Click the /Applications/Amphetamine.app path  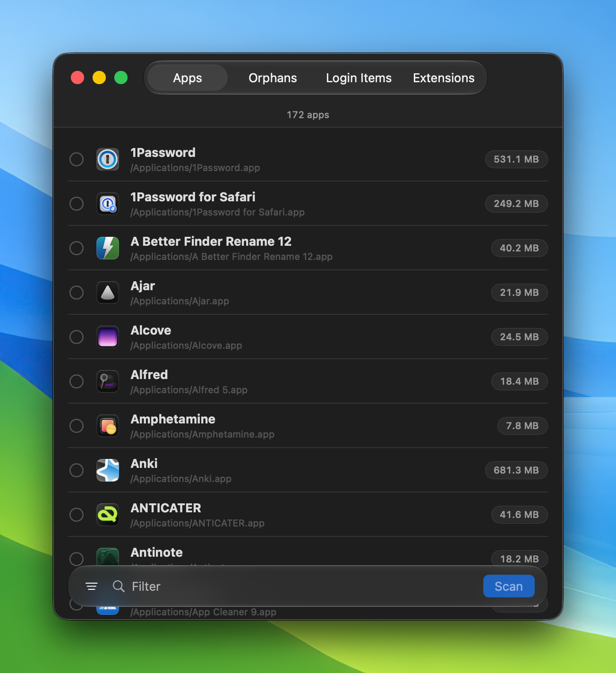pos(202,434)
